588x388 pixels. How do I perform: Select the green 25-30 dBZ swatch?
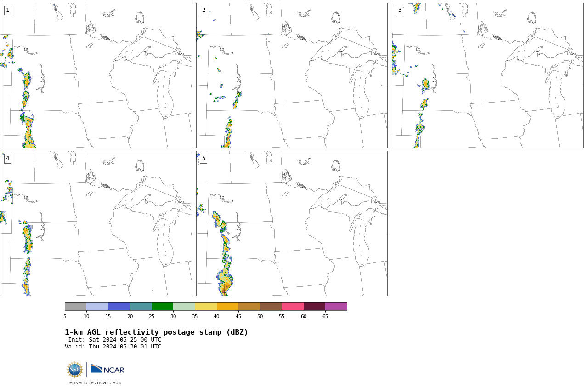point(162,307)
